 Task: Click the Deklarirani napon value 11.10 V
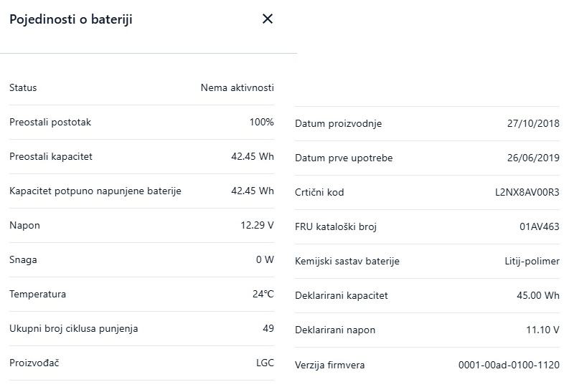click(542, 330)
